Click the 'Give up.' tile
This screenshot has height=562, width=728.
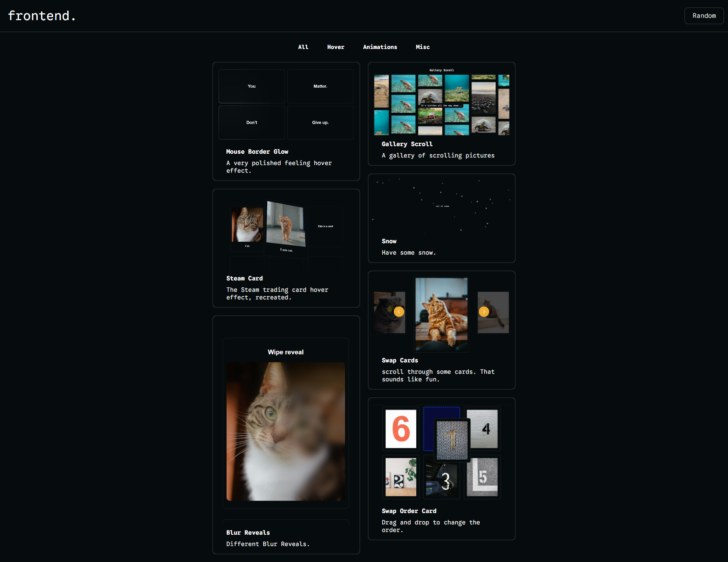(320, 123)
